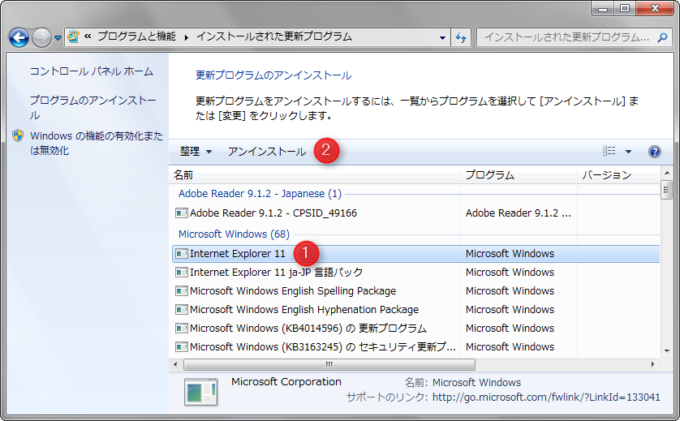The width and height of the screenshot is (680, 421).
Task: Click the change view icon in toolbar
Action: pyautogui.click(x=610, y=152)
